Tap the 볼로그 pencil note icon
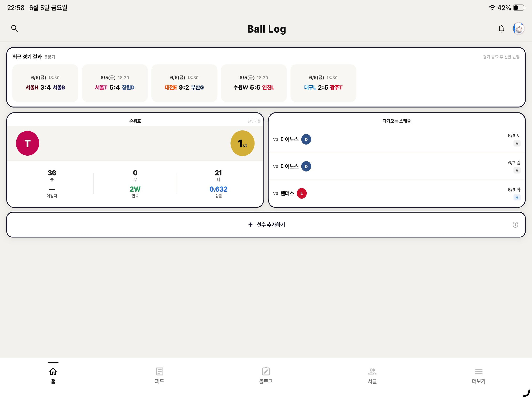This screenshot has height=399, width=532. click(266, 371)
